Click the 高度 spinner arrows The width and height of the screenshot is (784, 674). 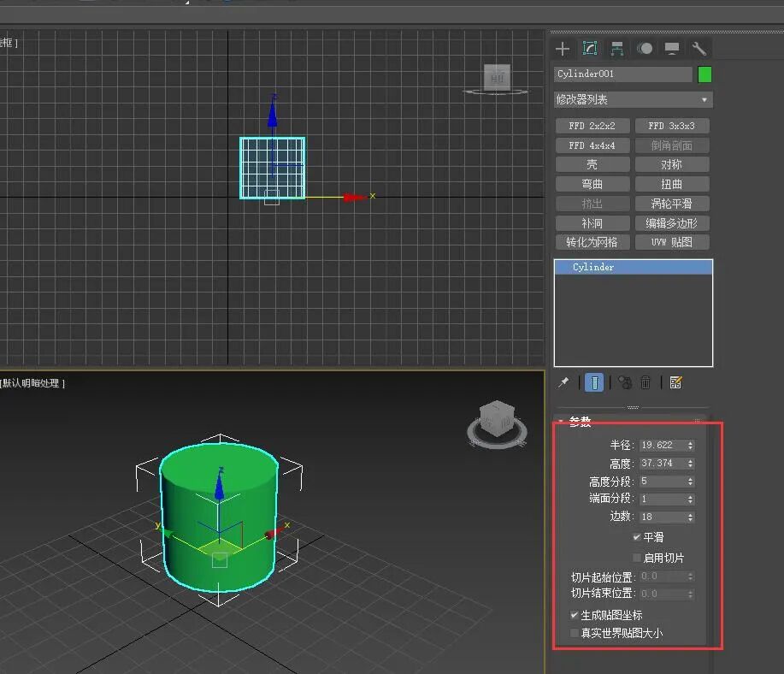[x=690, y=464]
